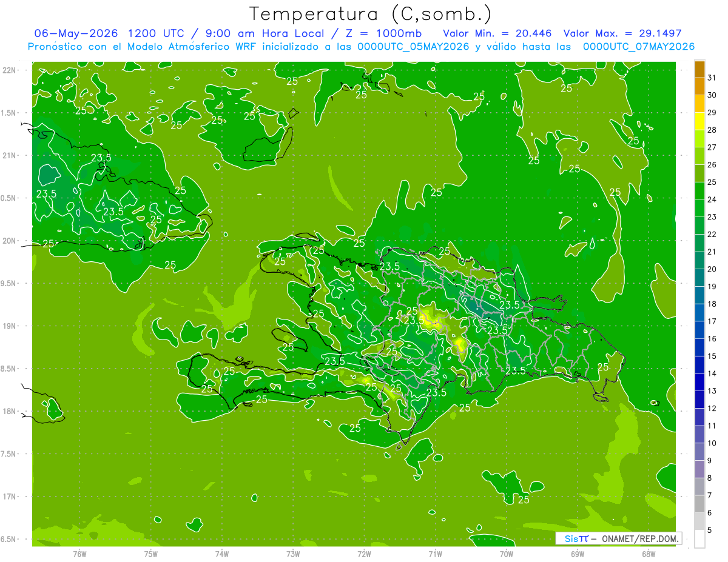Image resolution: width=728 pixels, height=562 pixels.
Task: Click the ONAMET/REP.DOM. credit label
Action: [639, 538]
